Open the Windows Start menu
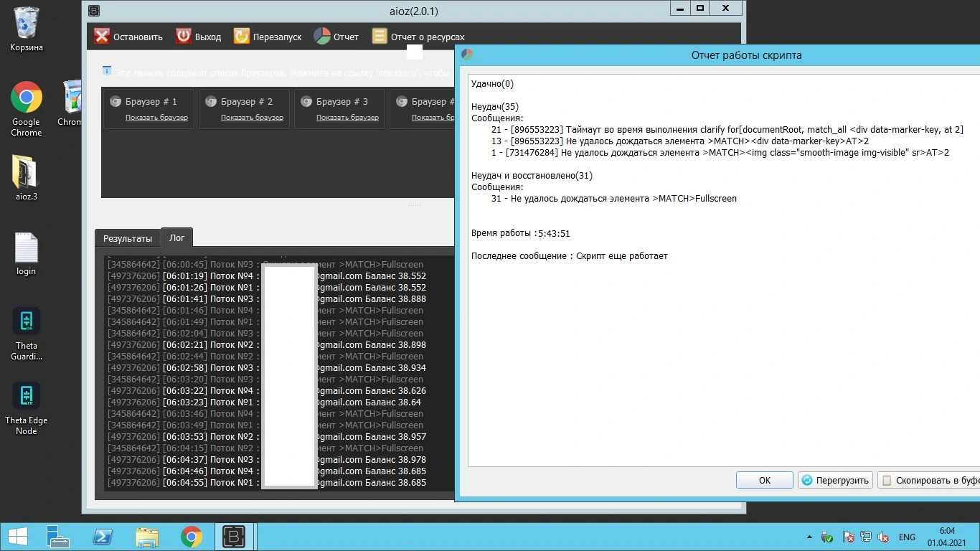The image size is (980, 551). 17,537
